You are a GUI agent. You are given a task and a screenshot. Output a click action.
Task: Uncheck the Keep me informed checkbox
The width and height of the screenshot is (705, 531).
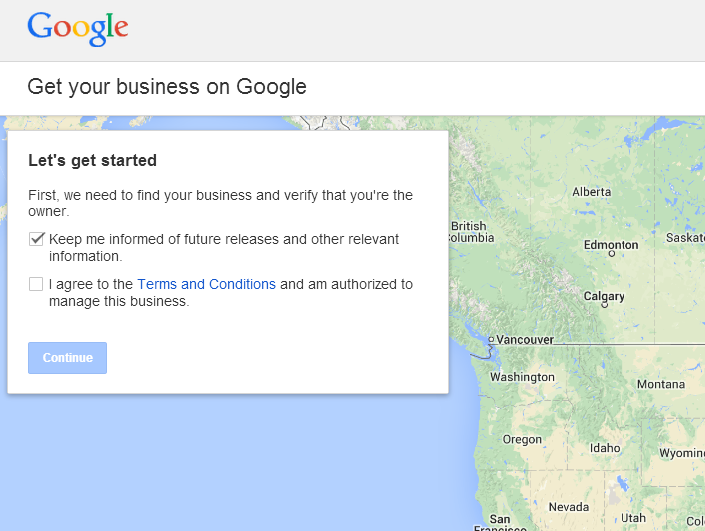click(36, 239)
